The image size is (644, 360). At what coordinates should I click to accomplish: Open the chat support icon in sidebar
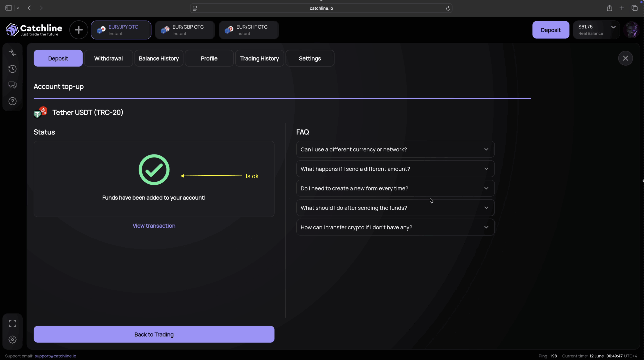(x=12, y=85)
